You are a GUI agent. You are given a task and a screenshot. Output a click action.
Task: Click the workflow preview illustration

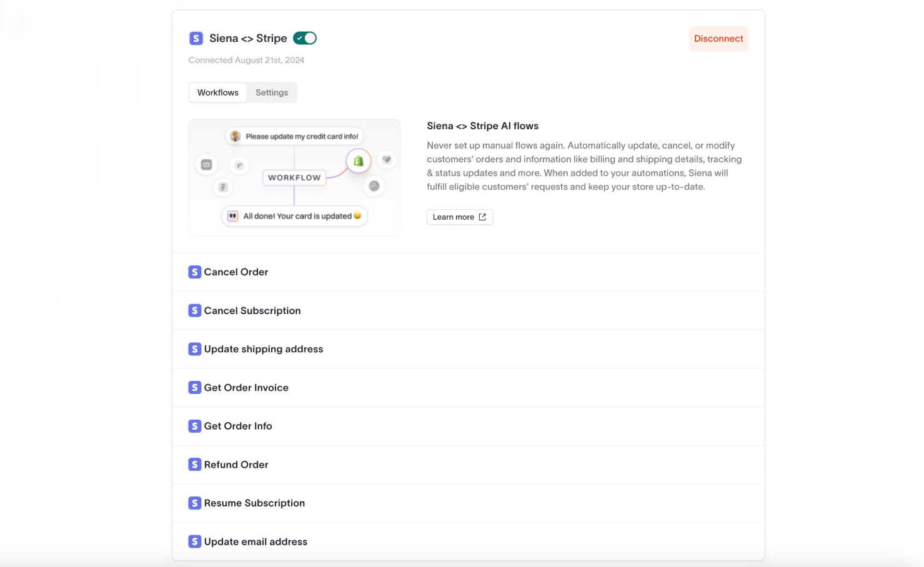(294, 178)
